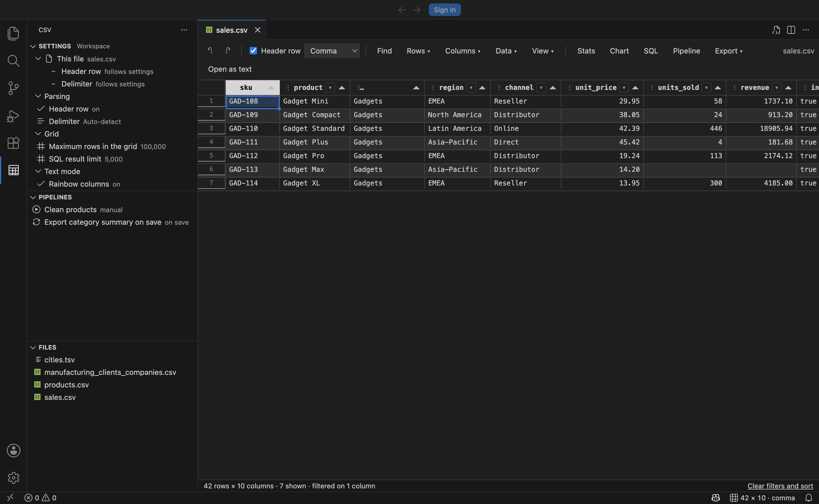This screenshot has height=504, width=819.
Task: Select the CSV table view in activity bar
Action: pyautogui.click(x=13, y=170)
